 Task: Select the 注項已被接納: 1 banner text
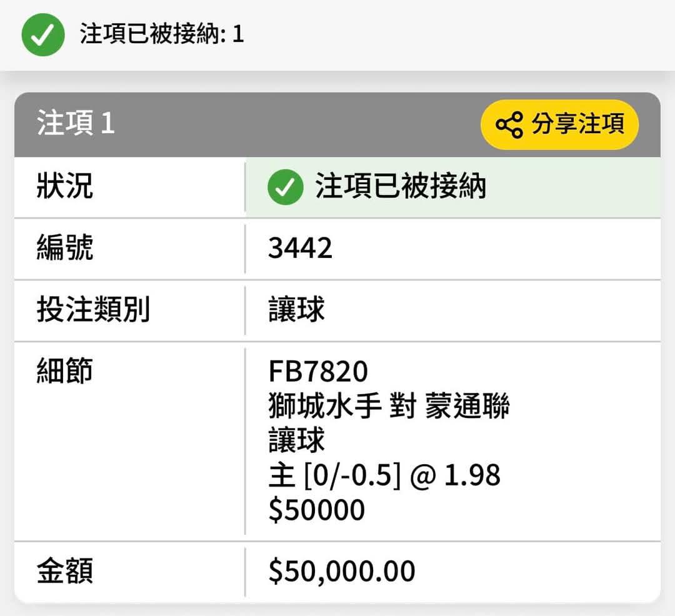pyautogui.click(x=162, y=34)
